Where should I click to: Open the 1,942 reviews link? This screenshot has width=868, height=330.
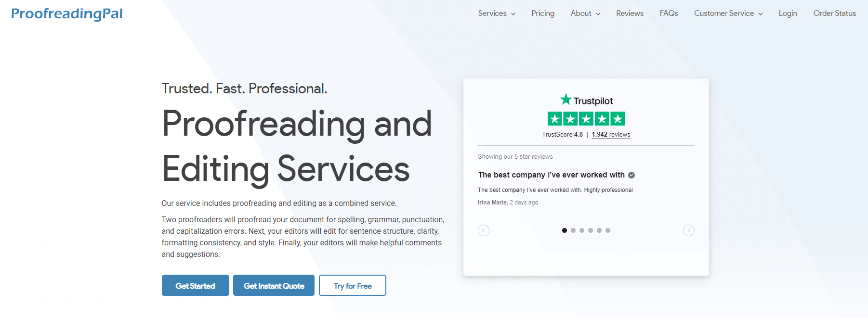pos(611,135)
